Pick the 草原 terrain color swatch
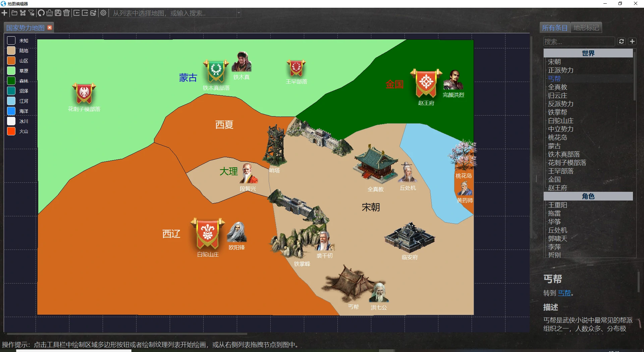The image size is (644, 352). point(11,71)
